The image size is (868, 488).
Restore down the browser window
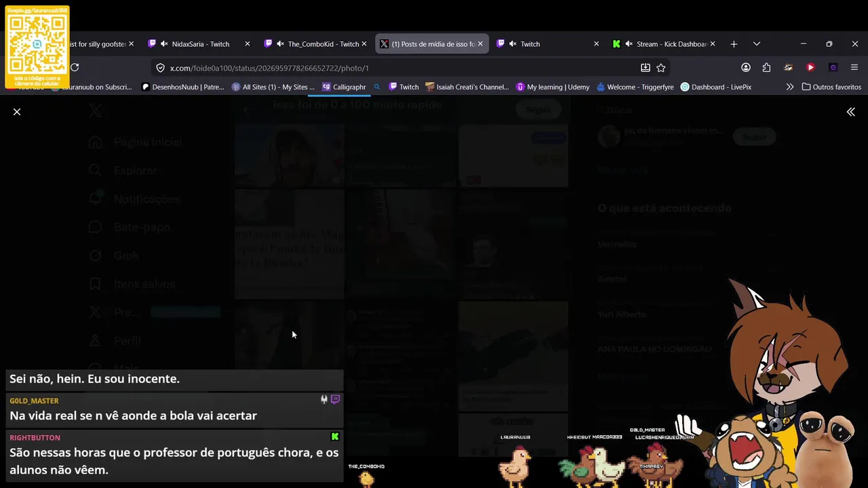click(829, 44)
